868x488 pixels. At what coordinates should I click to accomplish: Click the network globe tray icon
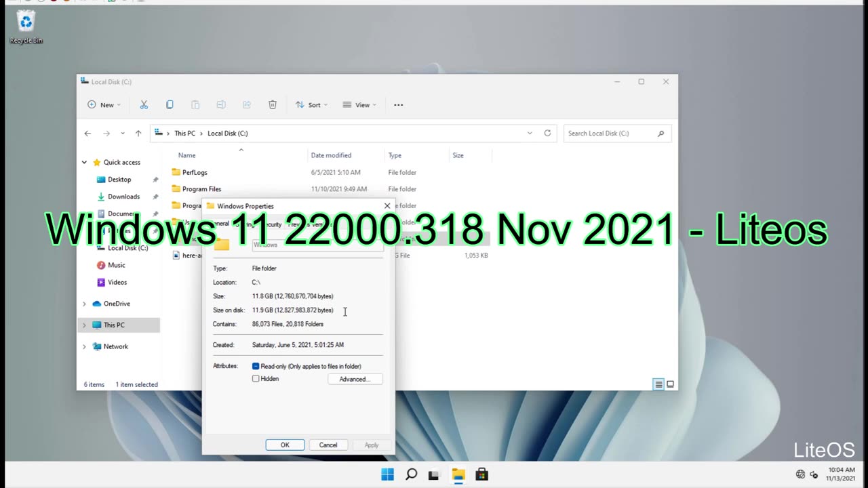coord(800,474)
